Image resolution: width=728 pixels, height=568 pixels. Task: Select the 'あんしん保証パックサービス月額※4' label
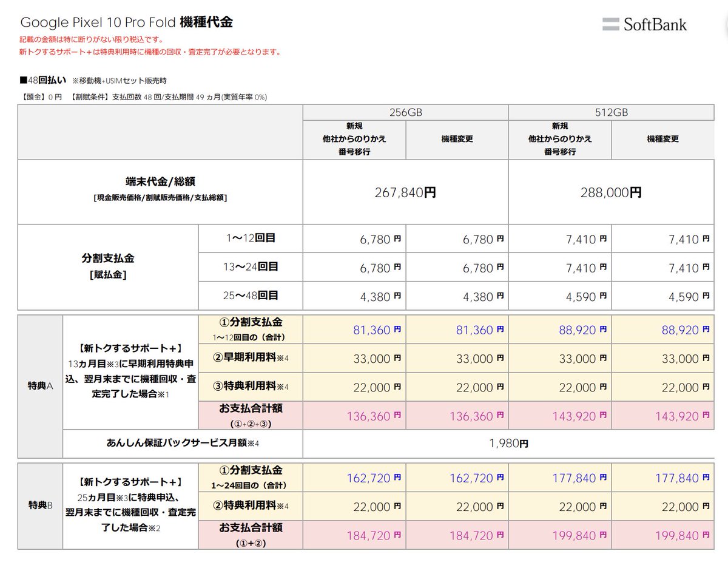(183, 444)
